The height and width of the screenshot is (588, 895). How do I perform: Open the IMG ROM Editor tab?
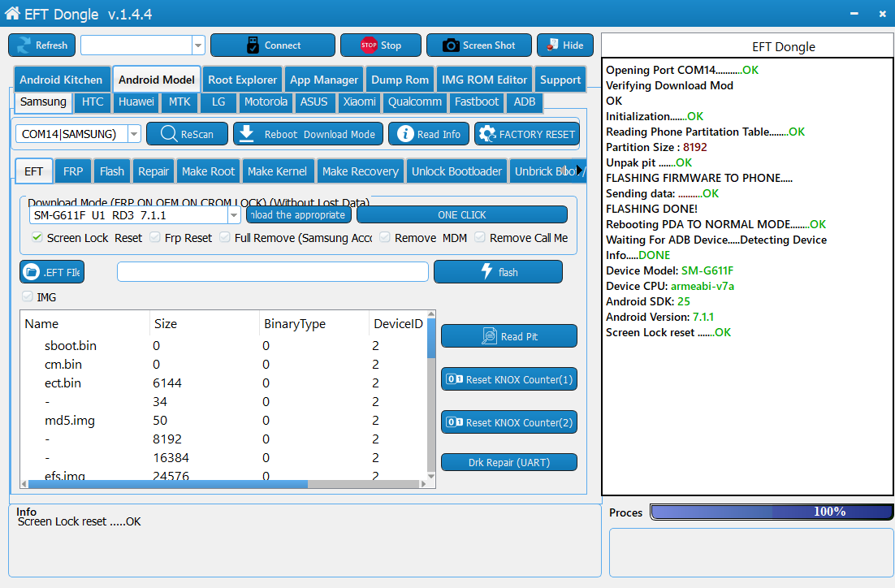click(x=485, y=80)
